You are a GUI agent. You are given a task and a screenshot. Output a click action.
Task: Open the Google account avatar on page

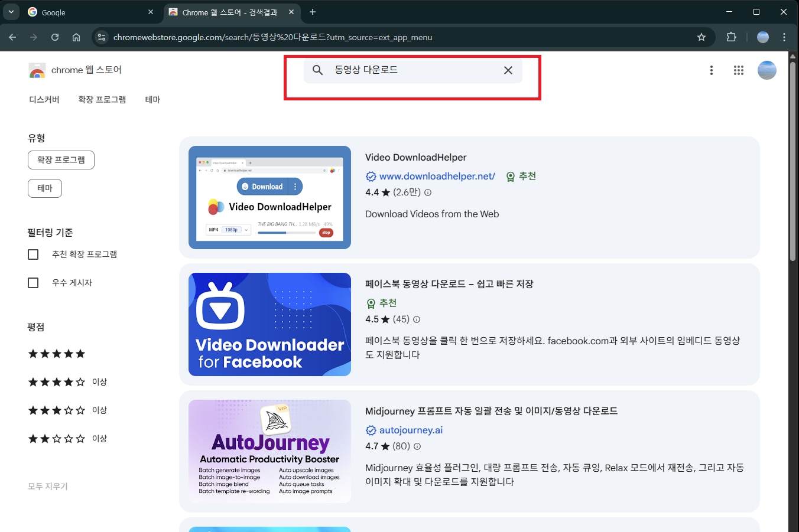(767, 70)
